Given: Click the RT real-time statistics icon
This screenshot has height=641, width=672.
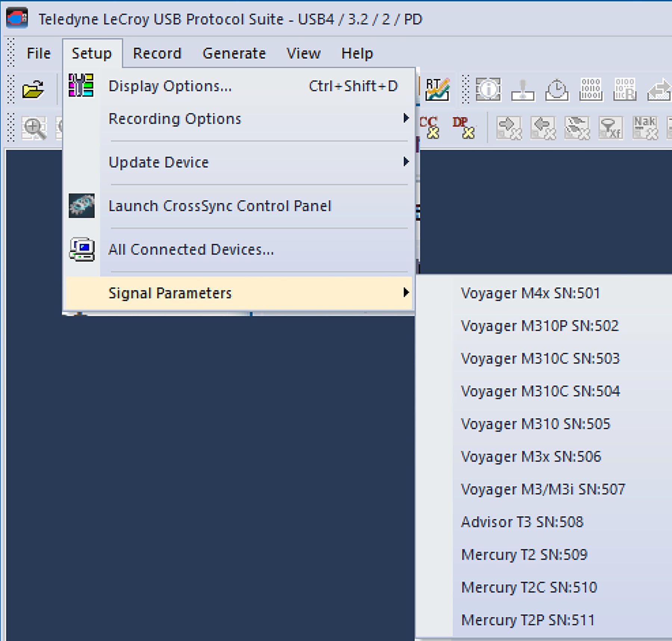Looking at the screenshot, I should [x=437, y=89].
